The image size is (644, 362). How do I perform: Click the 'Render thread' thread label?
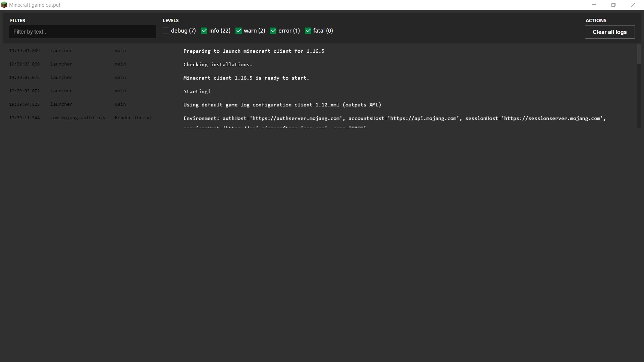(133, 118)
